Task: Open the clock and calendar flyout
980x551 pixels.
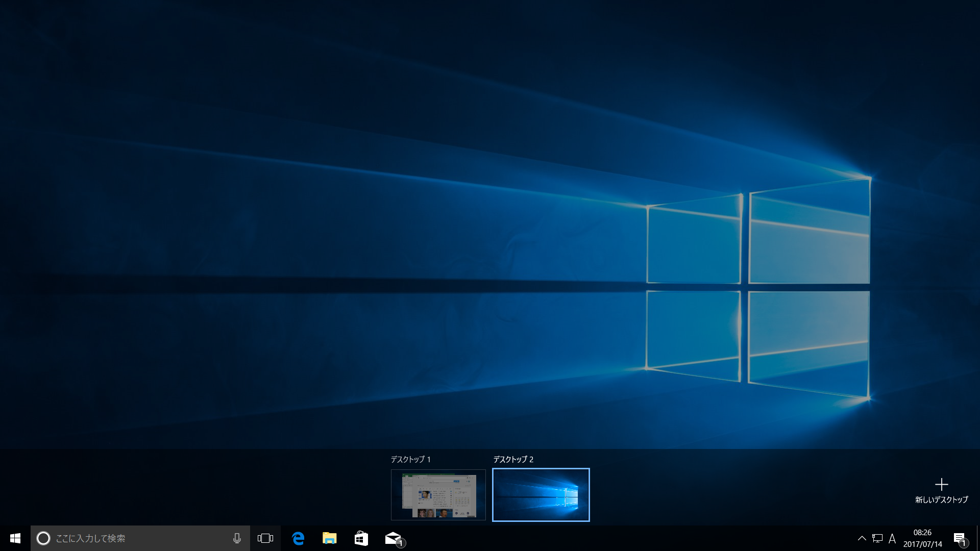Action: tap(922, 538)
